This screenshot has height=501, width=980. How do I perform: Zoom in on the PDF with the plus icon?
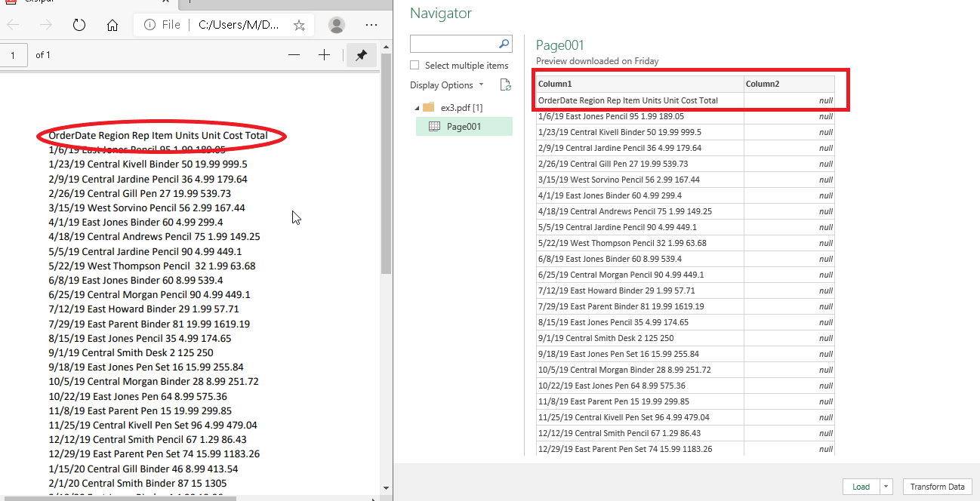coord(324,54)
